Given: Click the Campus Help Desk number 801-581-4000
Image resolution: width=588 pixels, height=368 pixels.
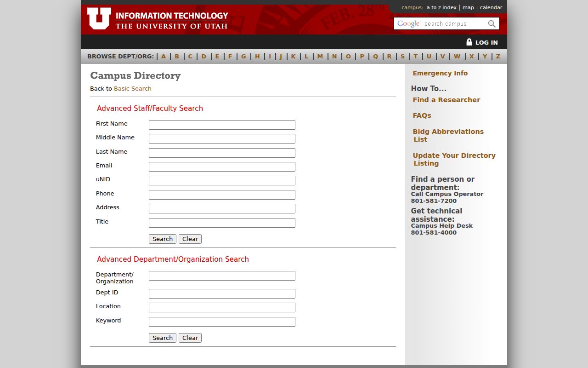Looking at the screenshot, I should [x=434, y=232].
